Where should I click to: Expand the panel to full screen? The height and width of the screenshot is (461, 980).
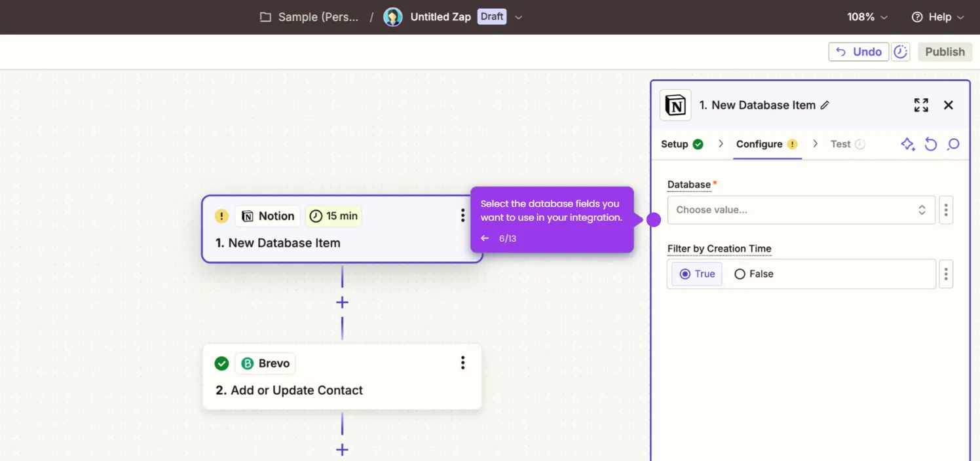(921, 105)
